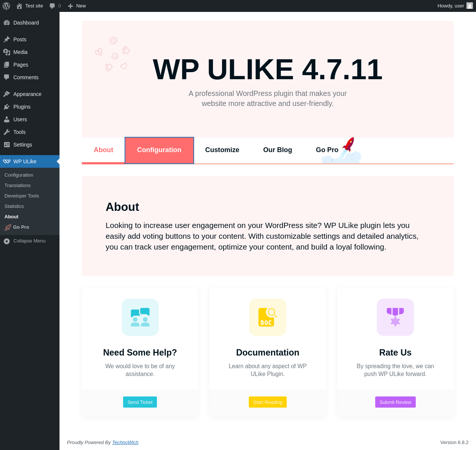Click the Pages icon in sidebar
The image size is (476, 450).
tap(7, 65)
